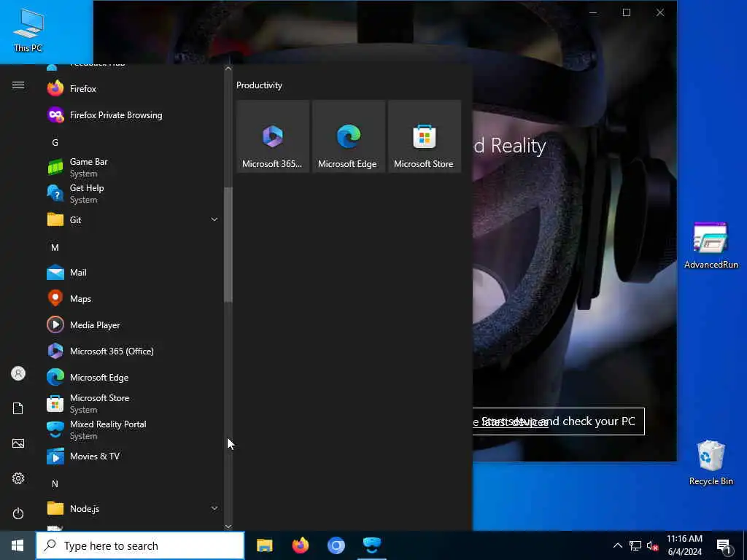
Task: Jump to letter G section header
Action: point(55,142)
